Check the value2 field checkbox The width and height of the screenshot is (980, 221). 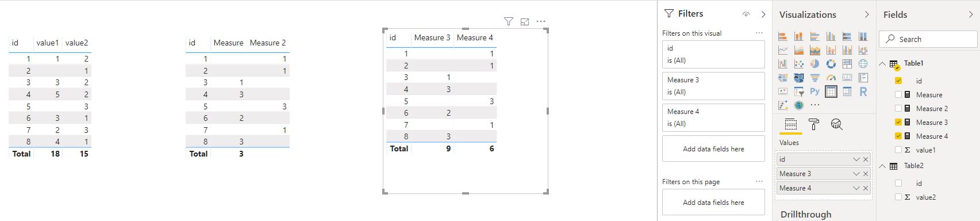[x=898, y=197]
